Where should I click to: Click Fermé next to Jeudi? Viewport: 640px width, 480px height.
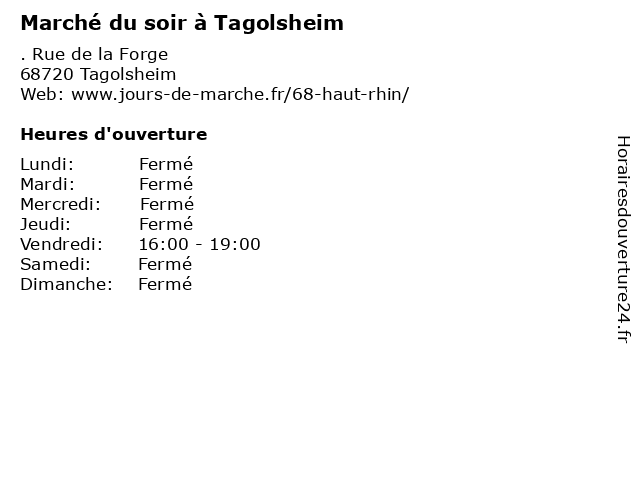pyautogui.click(x=166, y=224)
